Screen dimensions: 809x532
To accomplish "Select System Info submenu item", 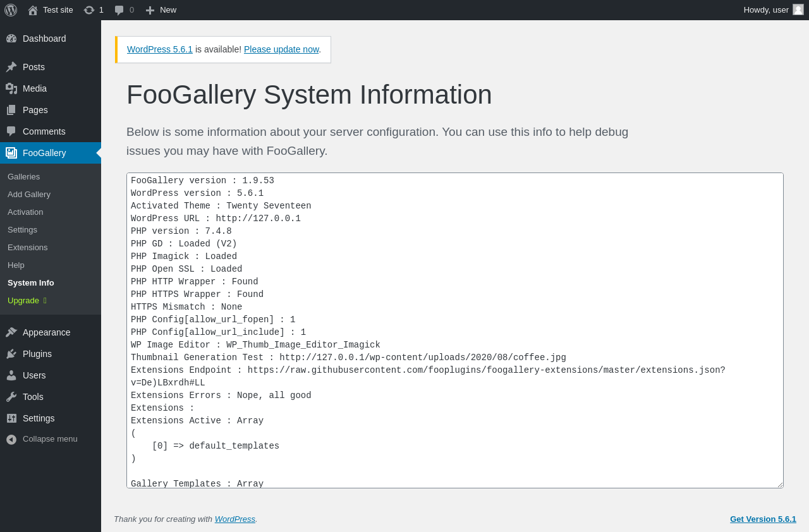I will (51, 282).
